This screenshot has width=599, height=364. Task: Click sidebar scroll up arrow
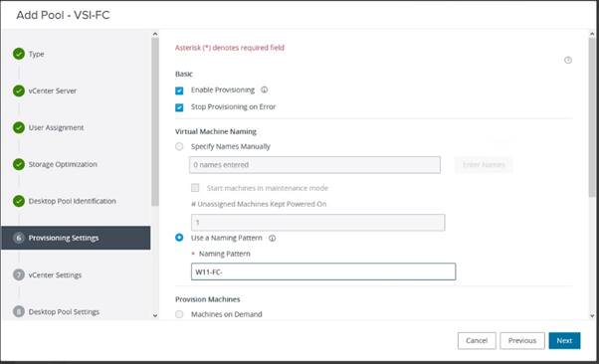(x=154, y=34)
